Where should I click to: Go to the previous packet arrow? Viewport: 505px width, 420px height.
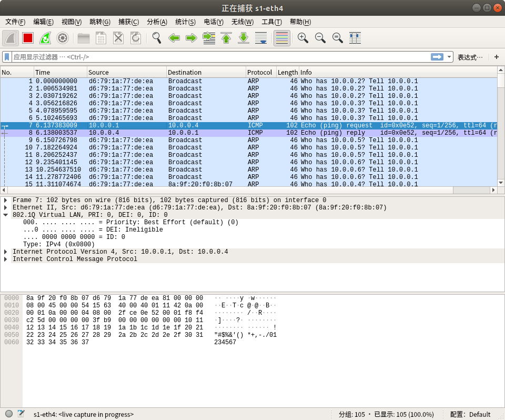pyautogui.click(x=174, y=38)
